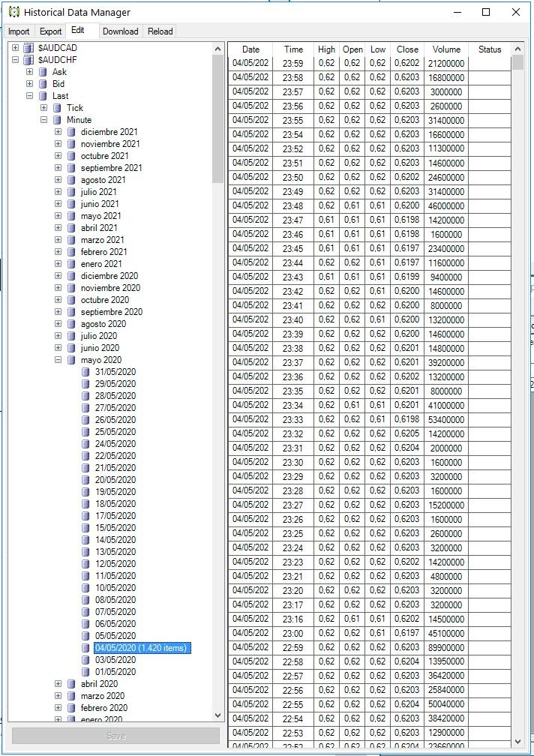Click the Time cell 23:00
This screenshot has height=756, width=534.
click(293, 633)
